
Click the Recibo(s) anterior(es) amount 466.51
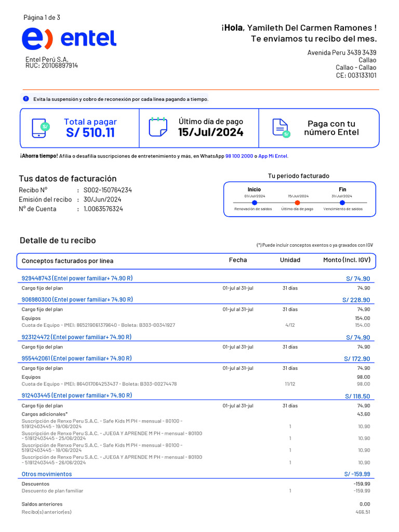coord(363,512)
